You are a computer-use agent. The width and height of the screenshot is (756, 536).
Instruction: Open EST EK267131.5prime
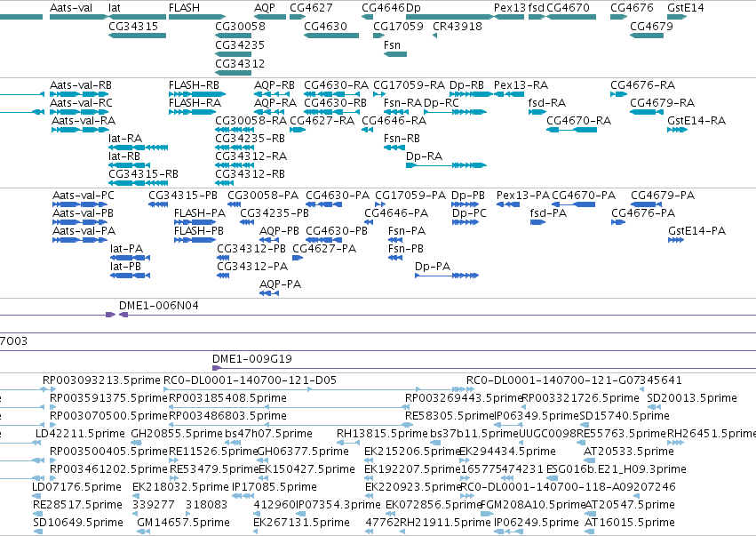pyautogui.click(x=301, y=522)
